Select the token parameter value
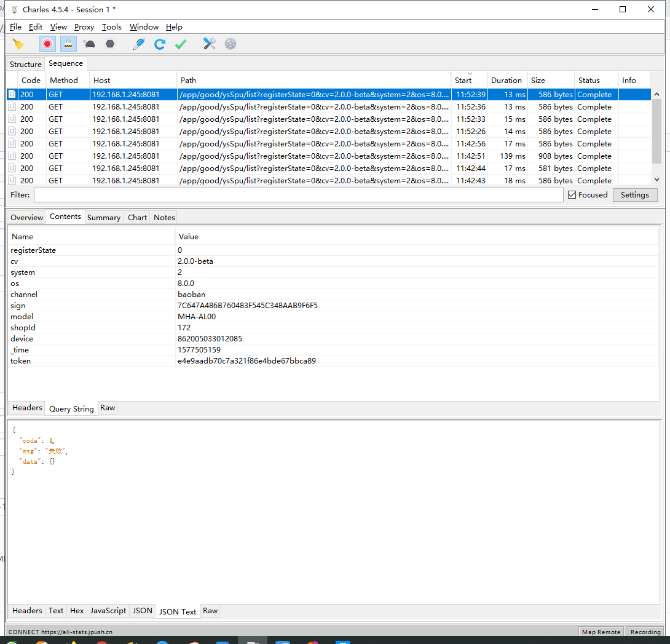The width and height of the screenshot is (670, 644). [x=246, y=361]
